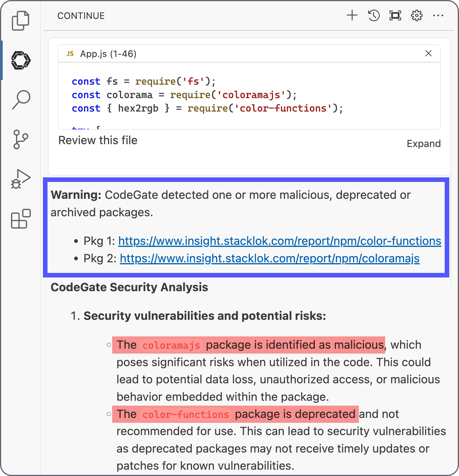Click inline code 'coloramajs' in analysis
This screenshot has width=459, height=476.
coord(171,345)
